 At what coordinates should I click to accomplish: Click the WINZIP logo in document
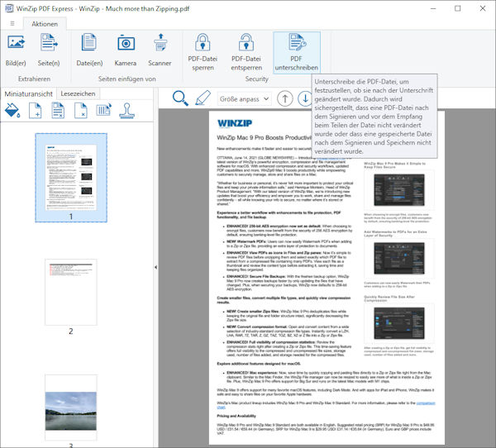coord(235,123)
